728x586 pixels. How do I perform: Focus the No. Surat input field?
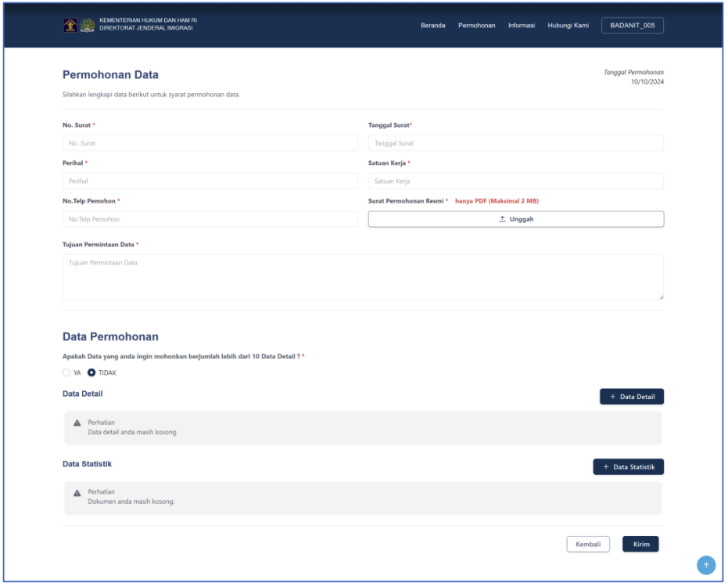[x=210, y=143]
